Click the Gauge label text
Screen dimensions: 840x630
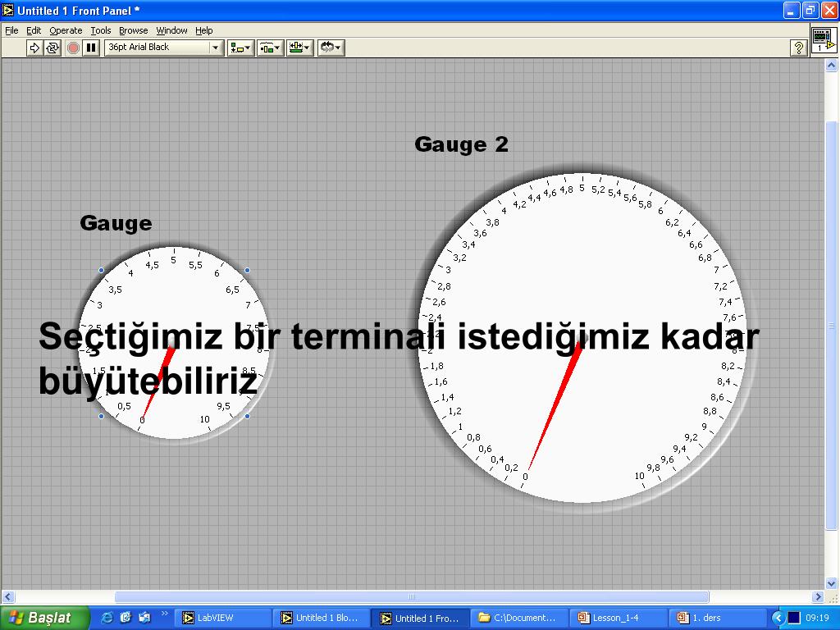(116, 223)
